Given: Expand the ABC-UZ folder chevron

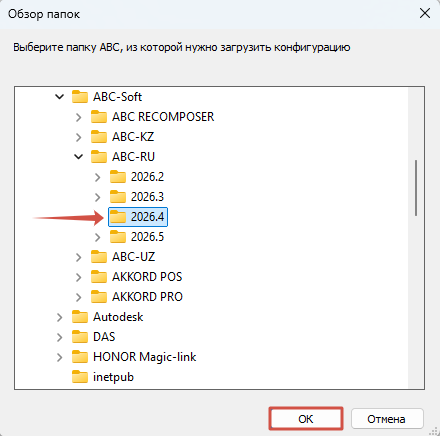Looking at the screenshot, I should 78,257.
